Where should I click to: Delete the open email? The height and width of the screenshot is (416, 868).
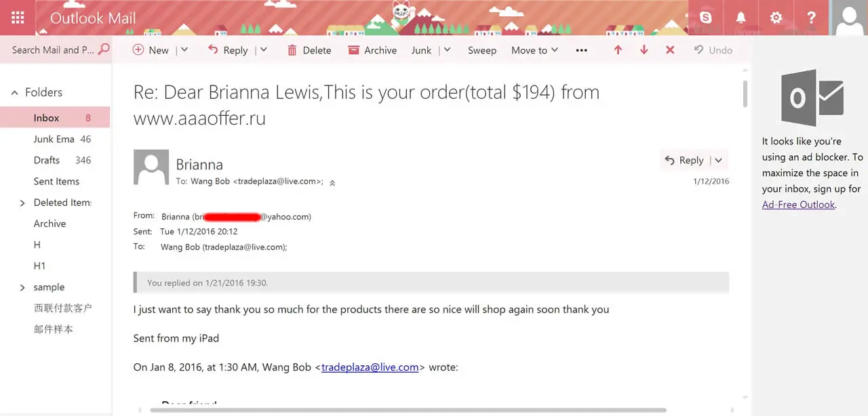coord(309,50)
